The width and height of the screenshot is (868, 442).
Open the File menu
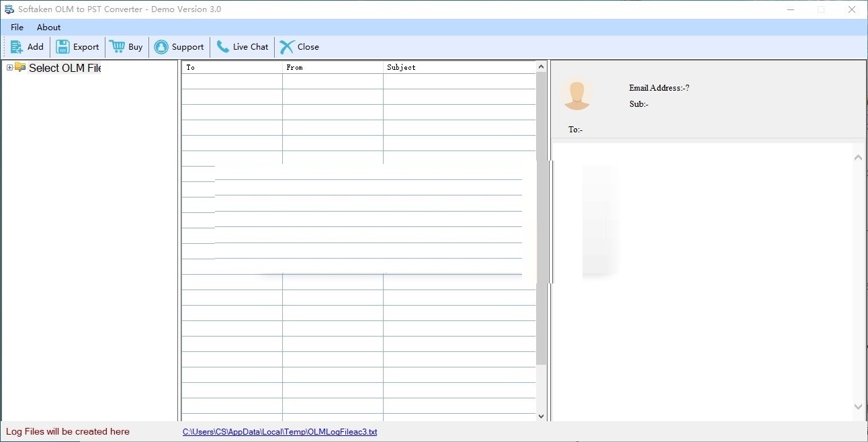point(17,28)
